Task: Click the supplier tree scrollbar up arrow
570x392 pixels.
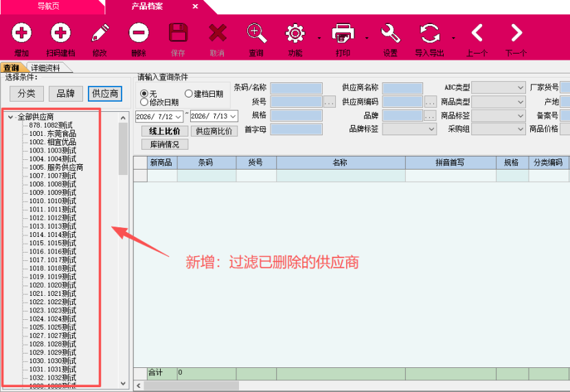Action: [123, 117]
